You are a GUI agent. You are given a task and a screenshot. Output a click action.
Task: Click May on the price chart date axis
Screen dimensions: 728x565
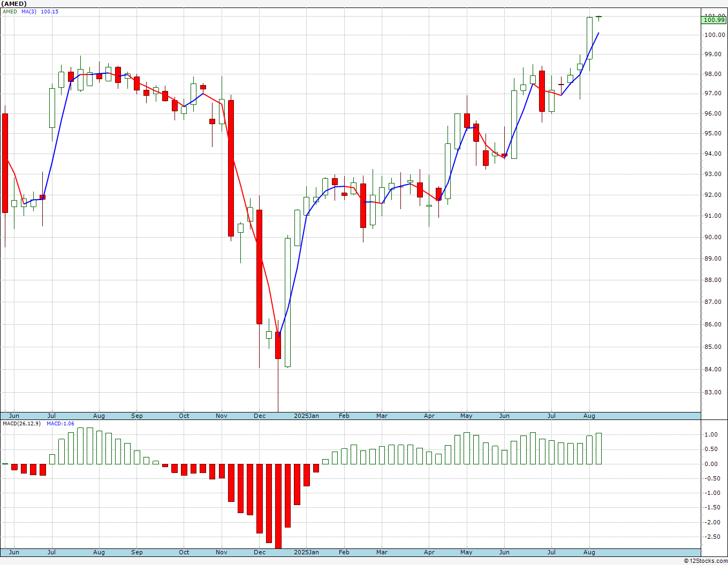pos(466,416)
